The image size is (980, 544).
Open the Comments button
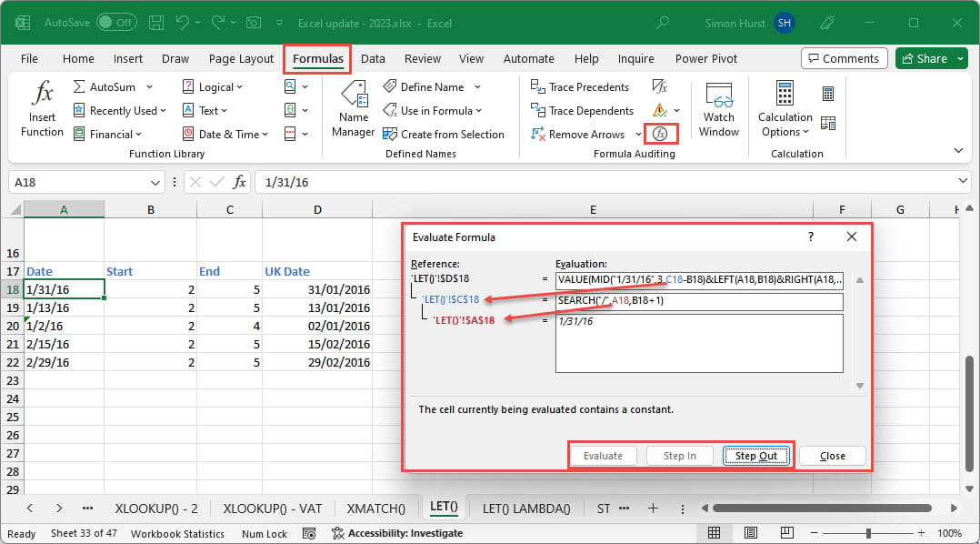click(844, 58)
